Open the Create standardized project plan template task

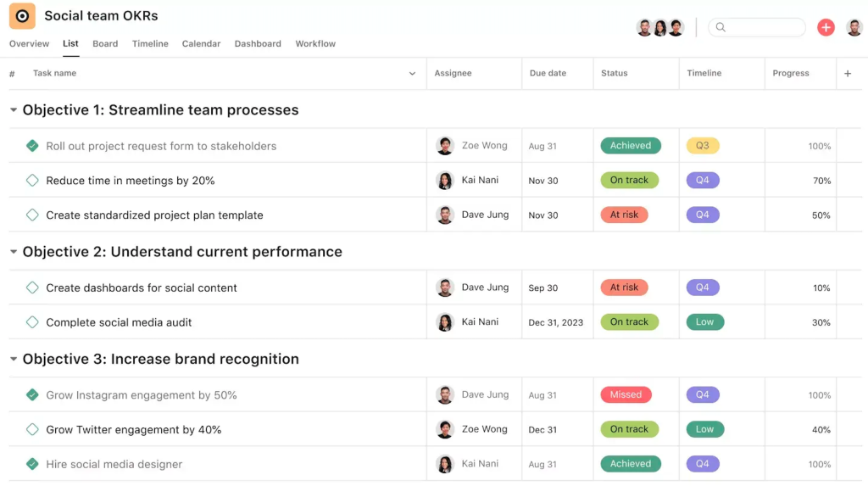click(x=154, y=215)
